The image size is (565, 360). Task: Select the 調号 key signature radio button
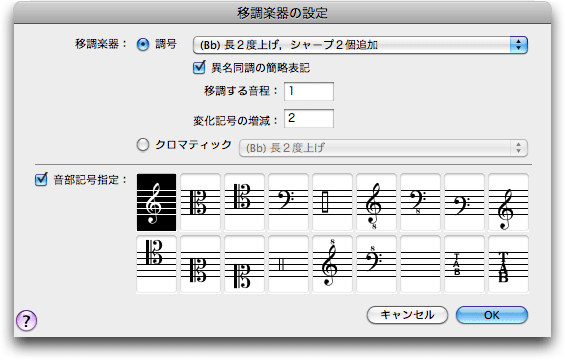(x=143, y=44)
